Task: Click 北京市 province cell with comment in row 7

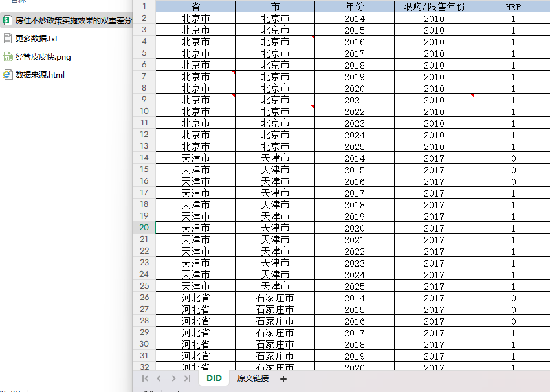Action: click(195, 76)
